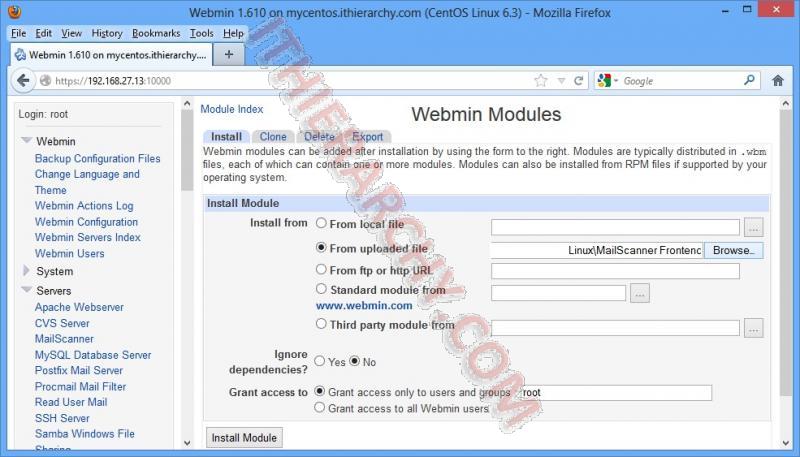Screen dimensions: 800x457
Task: Open third party module chooser button
Action: pos(754,328)
